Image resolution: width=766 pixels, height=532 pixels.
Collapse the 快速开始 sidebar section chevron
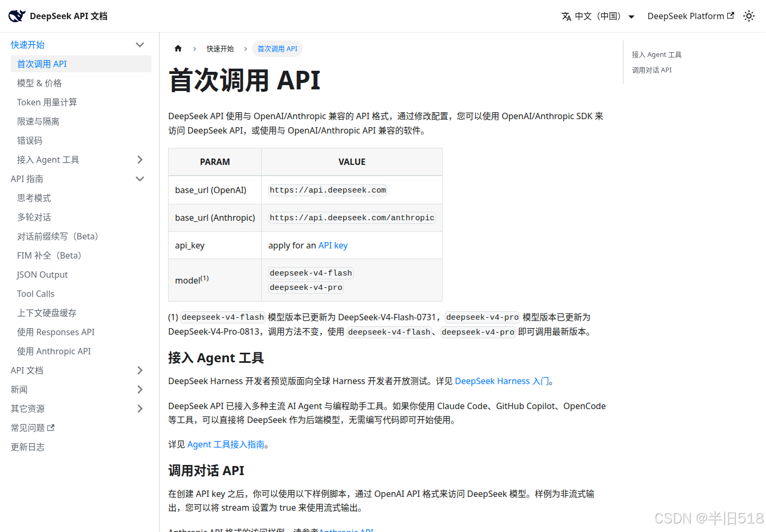tap(140, 45)
